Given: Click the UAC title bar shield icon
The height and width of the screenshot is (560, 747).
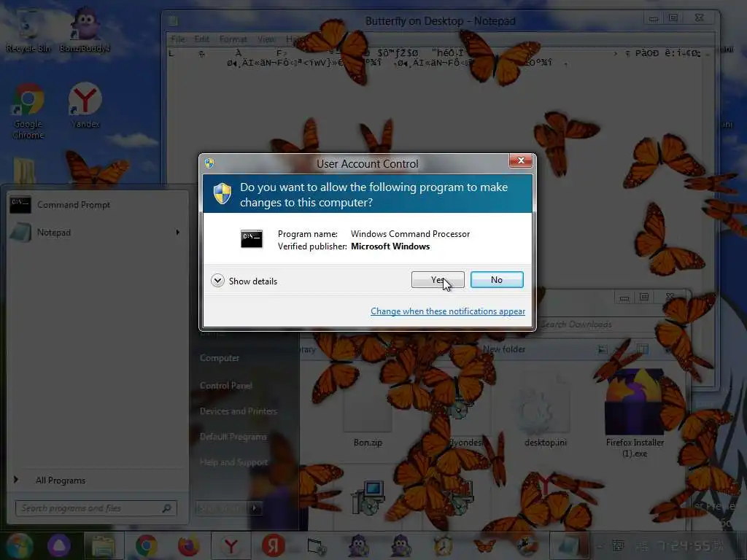Looking at the screenshot, I should pyautogui.click(x=209, y=163).
